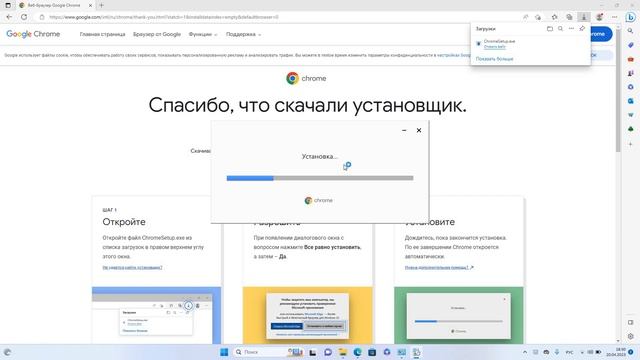
Task: Open the Windows Start menu
Action: [x=224, y=352]
